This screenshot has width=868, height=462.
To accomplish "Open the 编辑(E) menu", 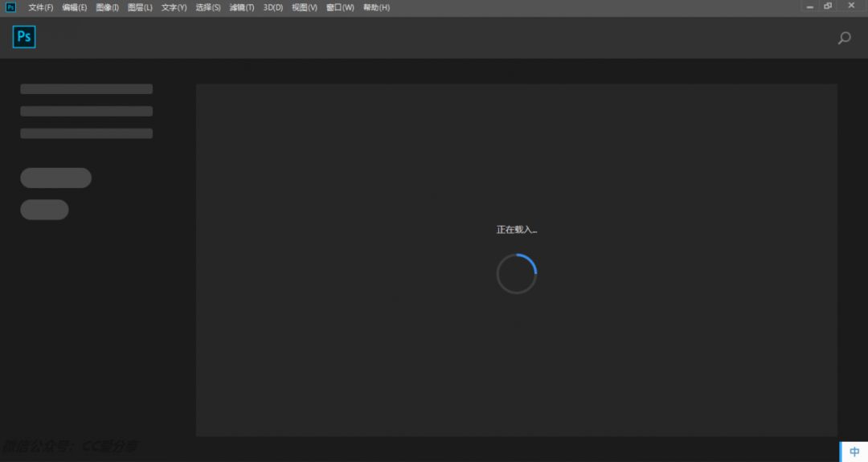I will point(74,8).
